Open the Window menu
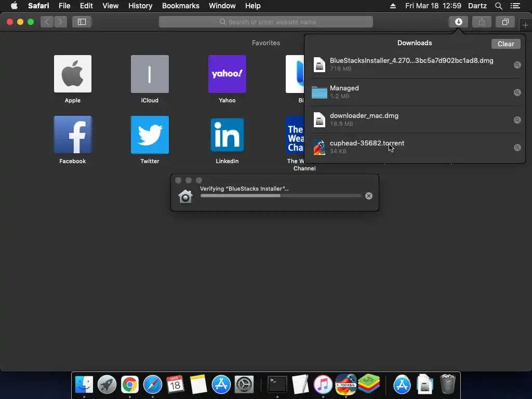This screenshot has height=399, width=532. (222, 6)
